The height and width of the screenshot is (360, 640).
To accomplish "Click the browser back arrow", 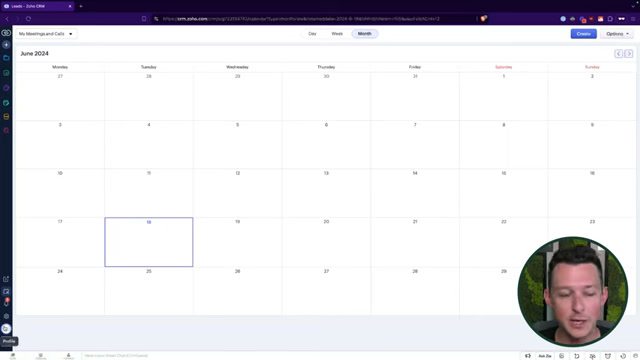I will 7,18.
